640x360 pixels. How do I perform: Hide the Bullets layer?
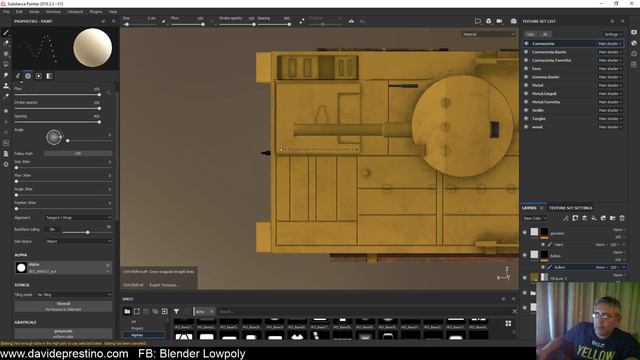525,255
